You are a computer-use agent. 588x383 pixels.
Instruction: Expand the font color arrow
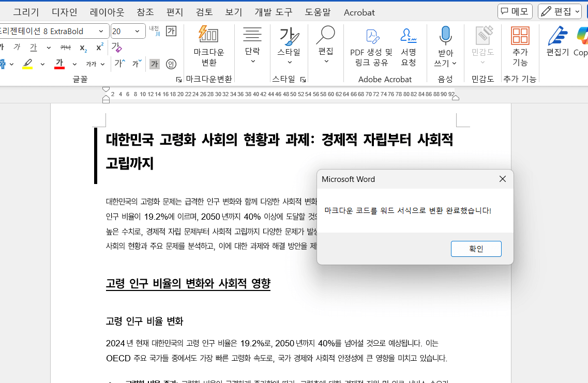(x=74, y=64)
